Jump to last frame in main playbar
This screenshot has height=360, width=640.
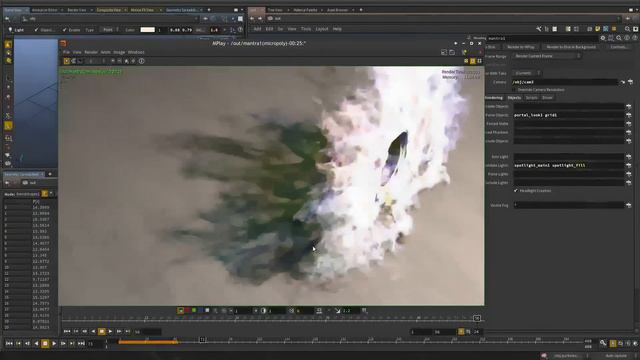point(81,344)
